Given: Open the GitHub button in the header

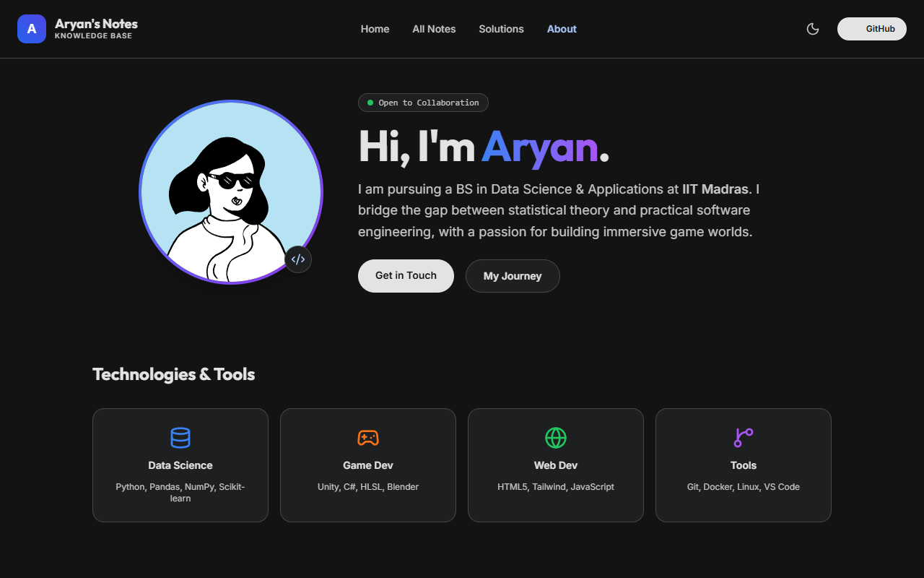Looking at the screenshot, I should coord(871,29).
